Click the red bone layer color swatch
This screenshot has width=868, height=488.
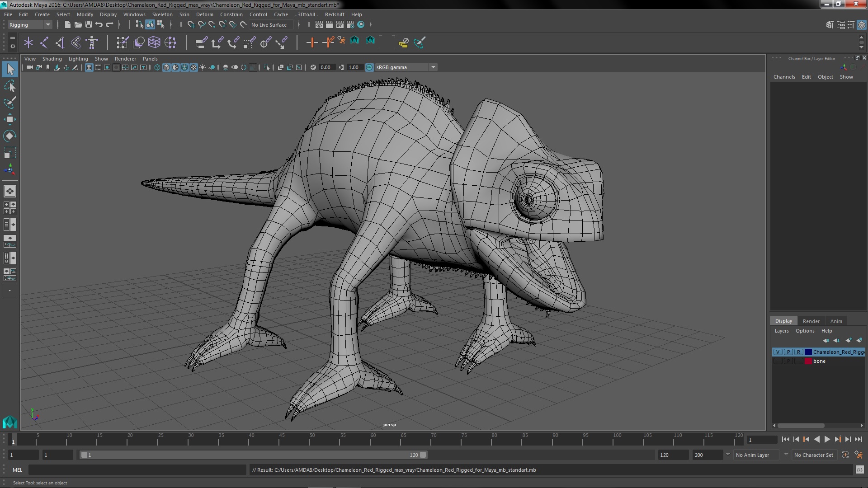tap(808, 361)
